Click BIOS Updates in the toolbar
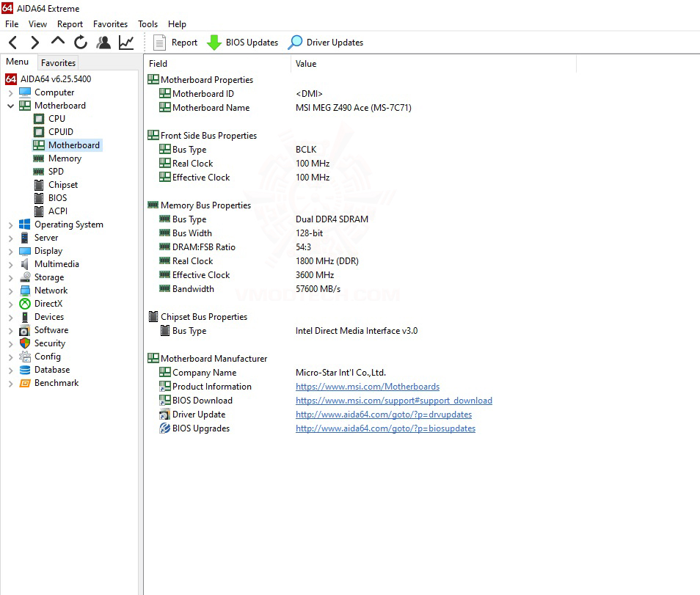The width and height of the screenshot is (700, 595). click(243, 43)
